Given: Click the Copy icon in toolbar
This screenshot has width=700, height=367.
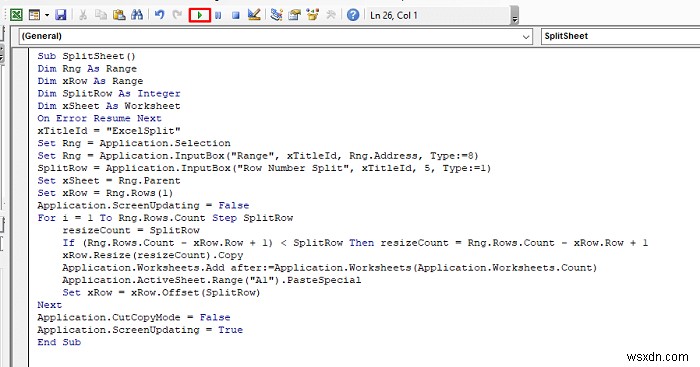Looking at the screenshot, I should 101,15.
